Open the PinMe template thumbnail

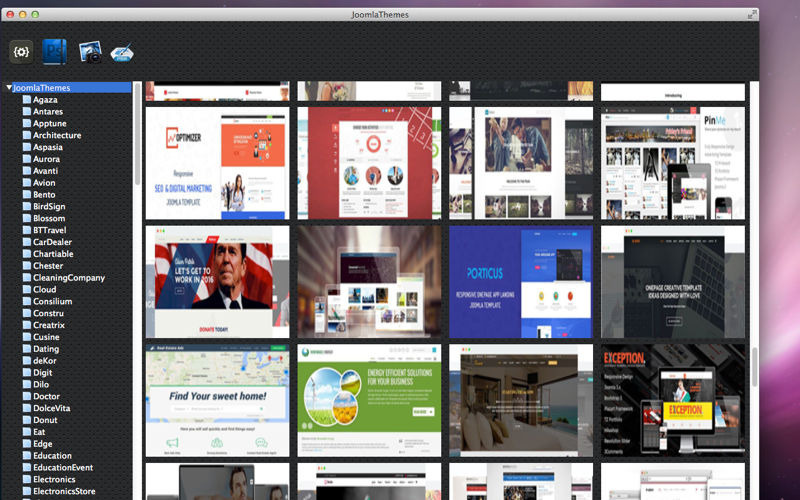(x=673, y=163)
